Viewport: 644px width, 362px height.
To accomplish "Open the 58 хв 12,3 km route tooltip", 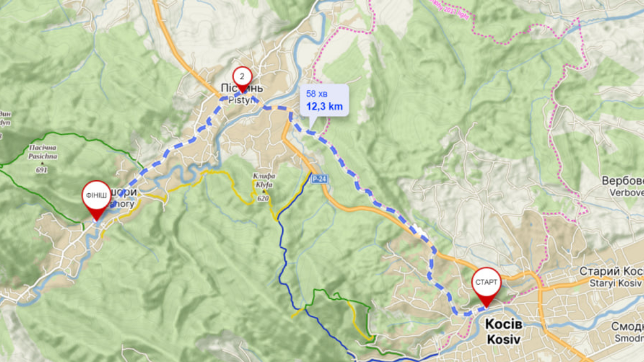I will (x=324, y=101).
